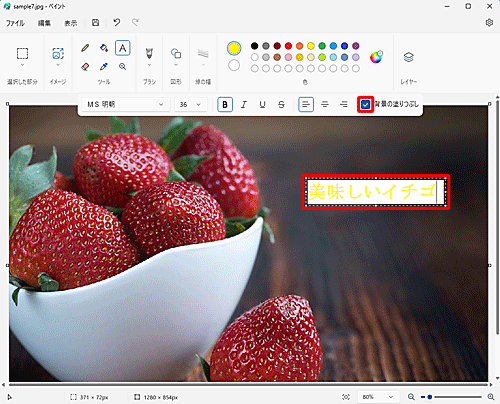Open the Layers panel
Viewport: 500px width, 404px height.
click(409, 57)
